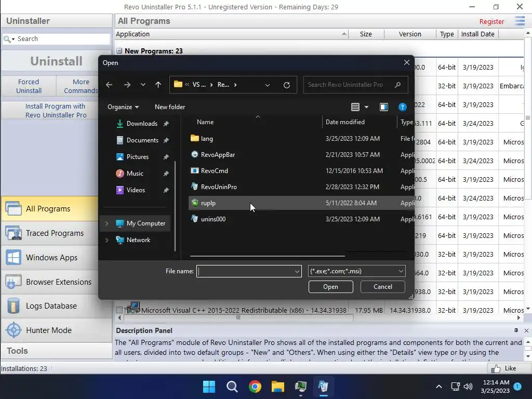Image resolution: width=532 pixels, height=399 pixels.
Task: Click the Search Revo Uninstaller Pro field
Action: [x=355, y=85]
